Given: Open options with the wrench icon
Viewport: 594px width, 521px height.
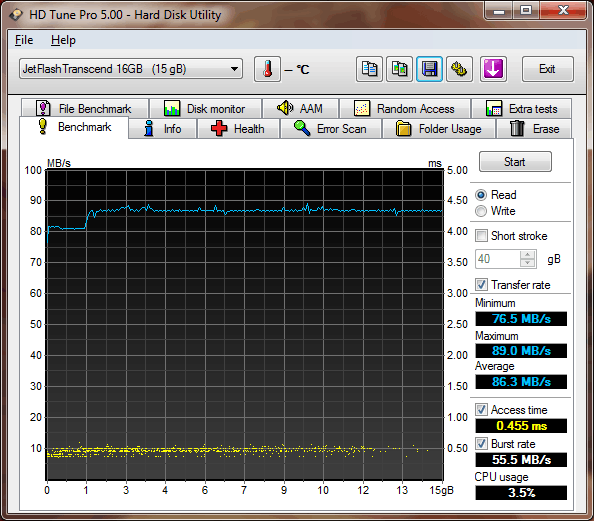Looking at the screenshot, I should click(459, 69).
